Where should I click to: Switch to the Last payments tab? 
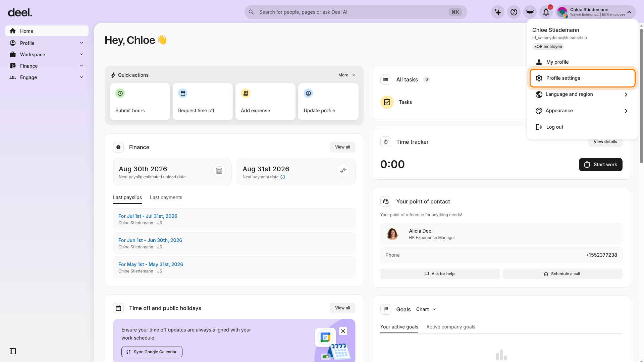(166, 197)
